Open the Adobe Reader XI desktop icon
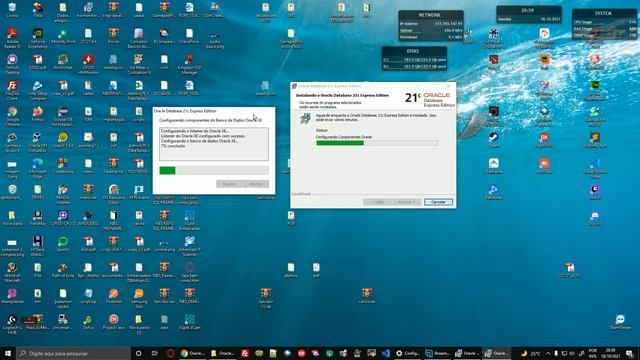This screenshot has width=640, height=360. (x=12, y=38)
